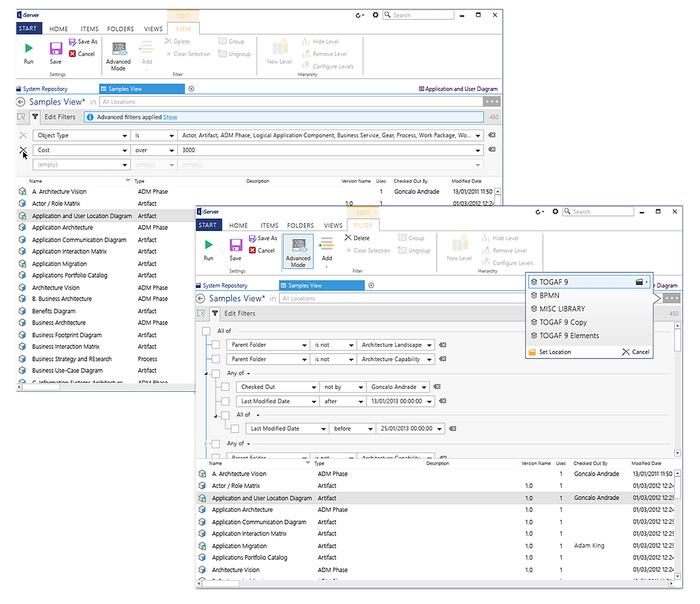Click Save icon in front window
700x604 pixels.
pyautogui.click(x=236, y=245)
